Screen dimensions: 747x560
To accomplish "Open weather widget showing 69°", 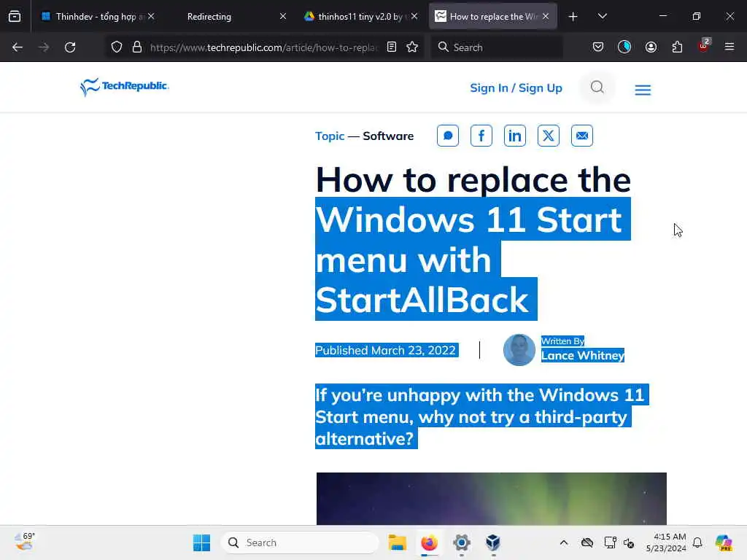I will click(25, 542).
